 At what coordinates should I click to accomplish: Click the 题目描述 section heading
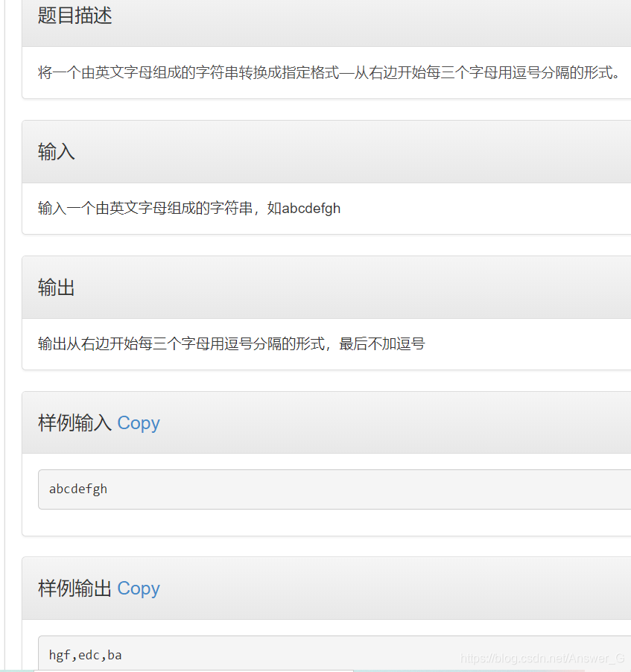point(75,16)
